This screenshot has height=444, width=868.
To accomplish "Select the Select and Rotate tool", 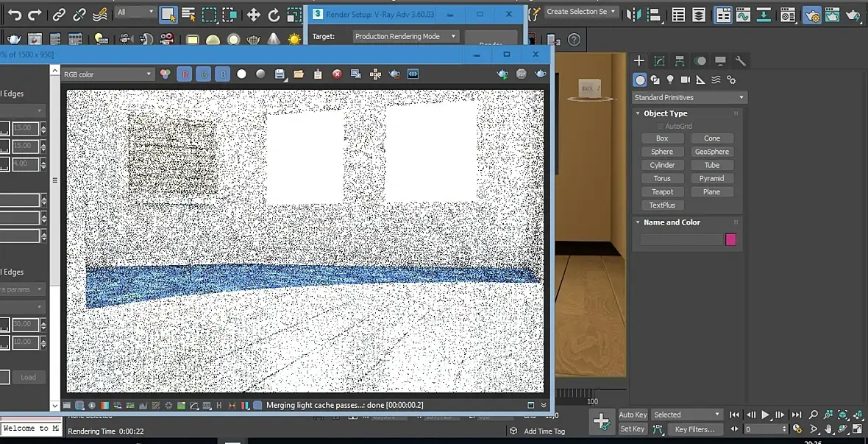I will click(274, 15).
